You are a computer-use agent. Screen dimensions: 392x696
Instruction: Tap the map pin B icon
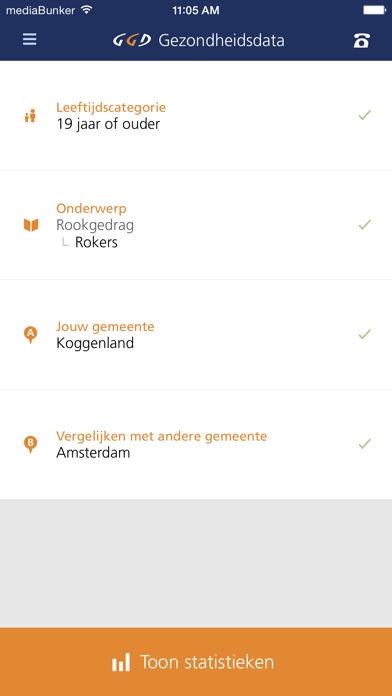pyautogui.click(x=30, y=444)
